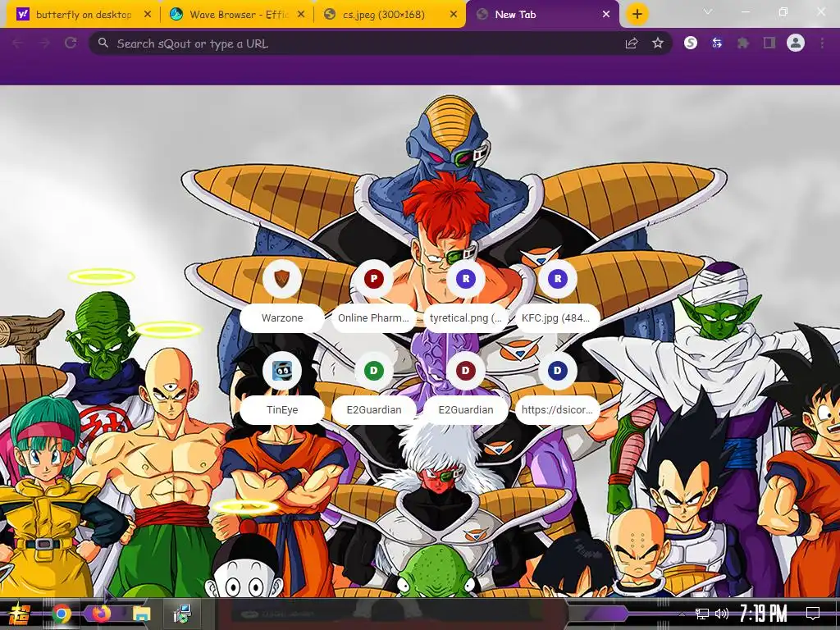This screenshot has width=840, height=630.
Task: Open the Online Pharm... shortcut icon
Action: point(374,279)
